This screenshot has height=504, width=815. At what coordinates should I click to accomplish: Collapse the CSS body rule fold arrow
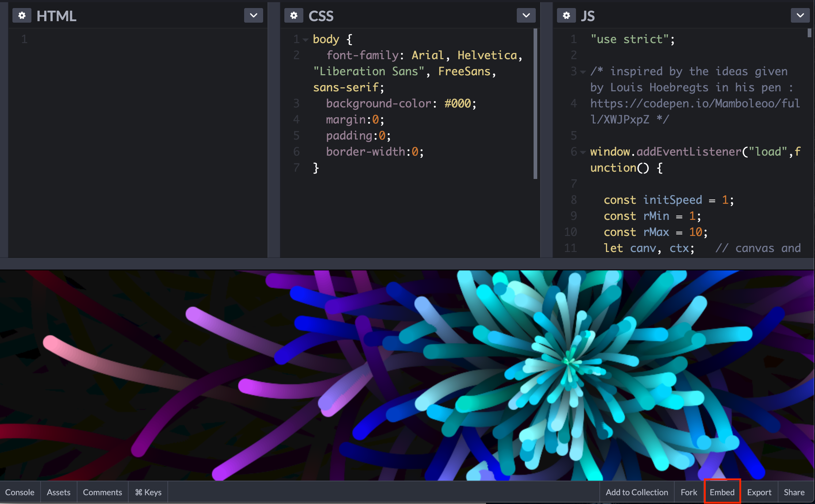click(x=306, y=39)
